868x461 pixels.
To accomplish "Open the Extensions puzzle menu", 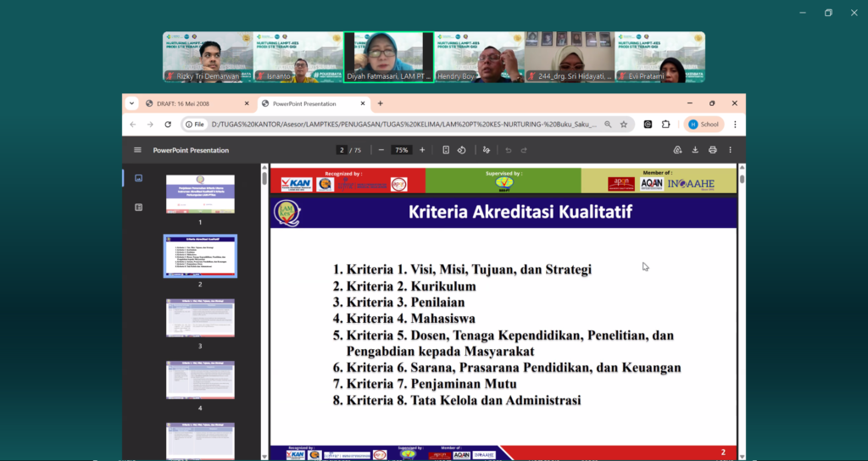I will click(666, 125).
